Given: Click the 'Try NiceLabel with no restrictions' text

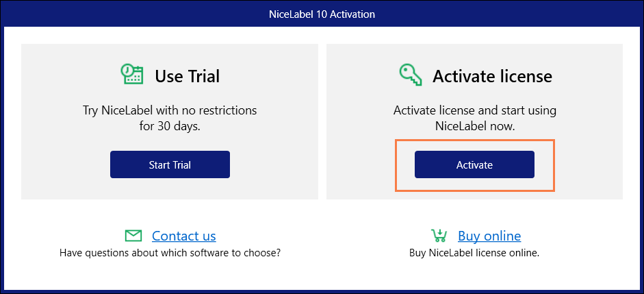Looking at the screenshot, I should tap(170, 110).
